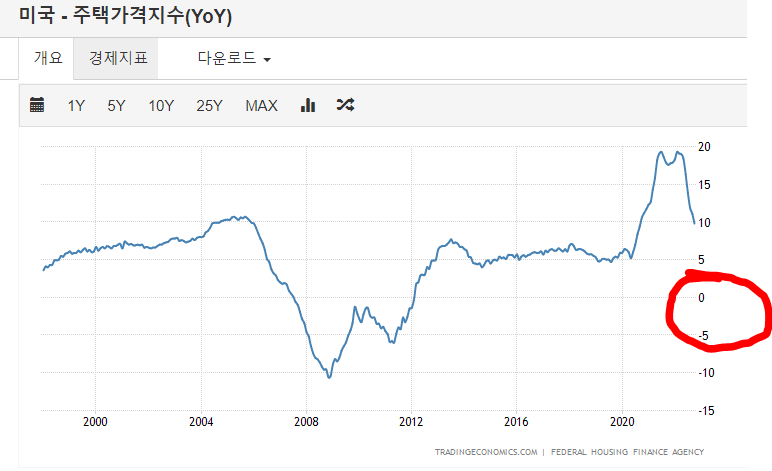Click the 2016 x-axis label
772x471 pixels.
516,422
